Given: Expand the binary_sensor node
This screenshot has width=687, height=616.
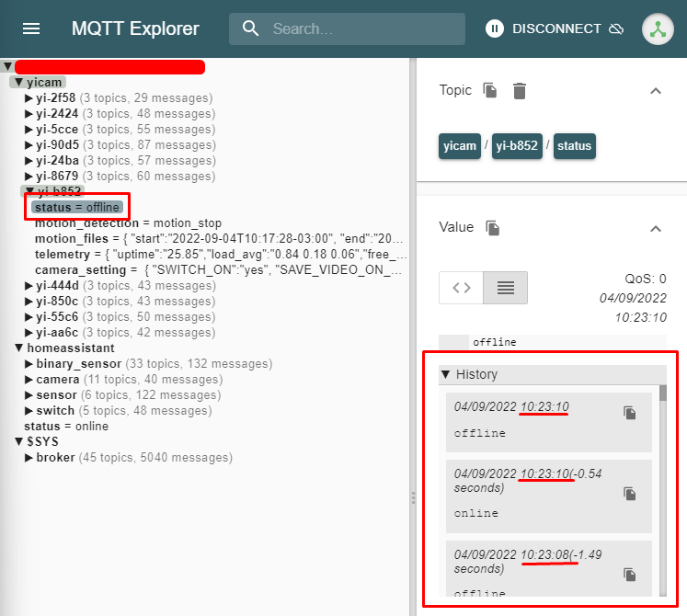Looking at the screenshot, I should coord(29,364).
